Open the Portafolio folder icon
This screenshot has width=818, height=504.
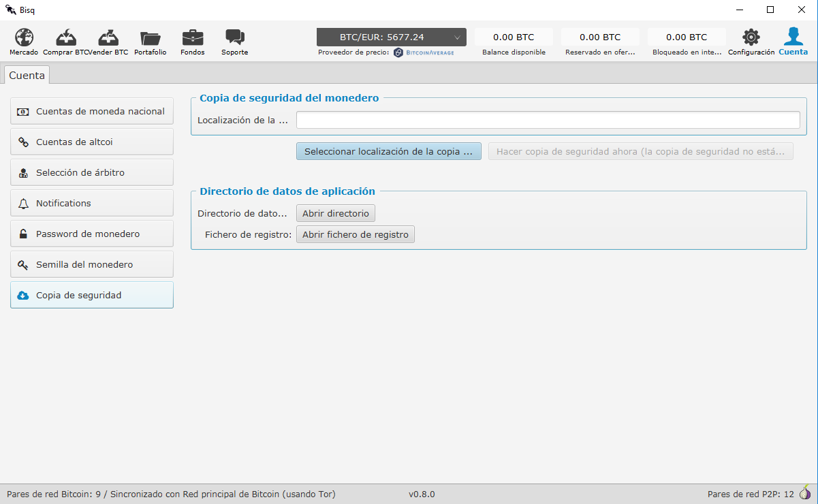[150, 38]
